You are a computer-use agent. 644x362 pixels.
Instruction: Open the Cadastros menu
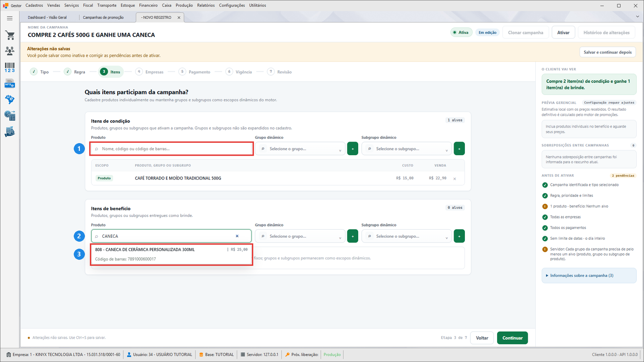coord(34,5)
